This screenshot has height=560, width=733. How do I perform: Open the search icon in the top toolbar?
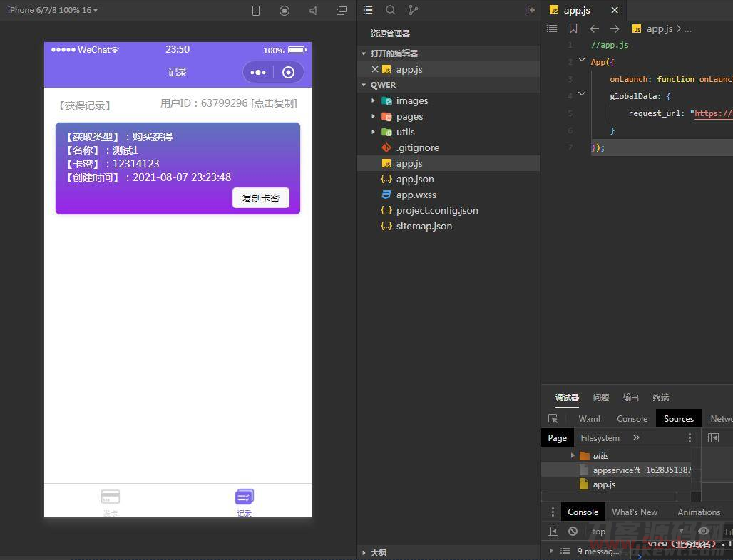point(389,10)
